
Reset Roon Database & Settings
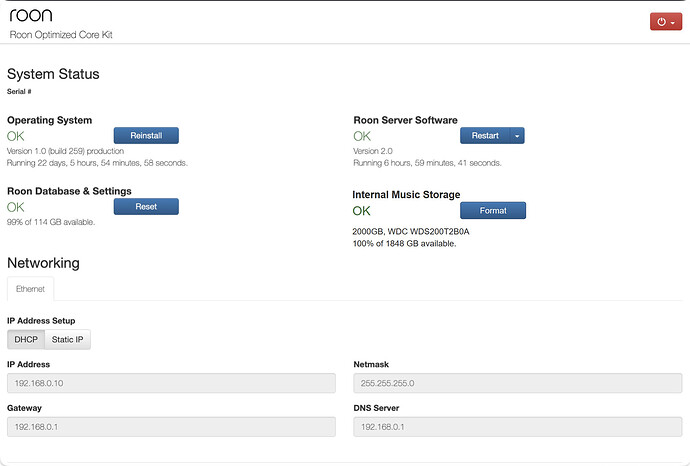pos(146,206)
